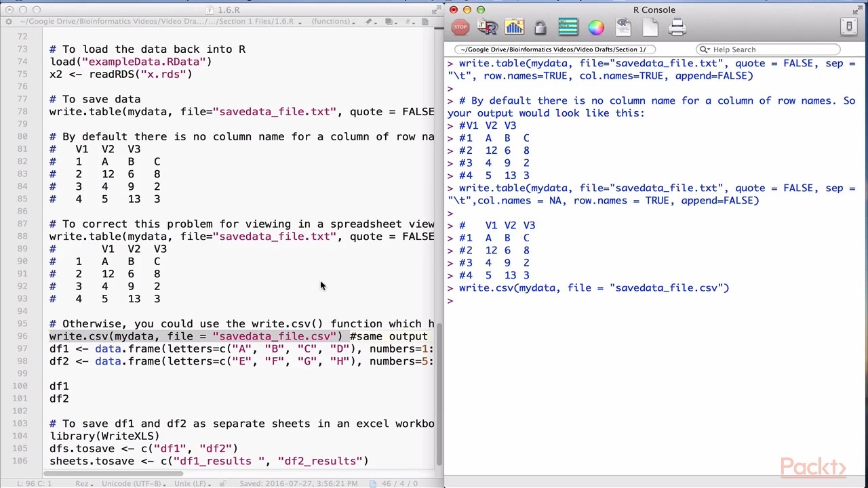Viewport: 868px width, 488px height.
Task: Click the document icon in editor navigation bar
Action: 425,22
